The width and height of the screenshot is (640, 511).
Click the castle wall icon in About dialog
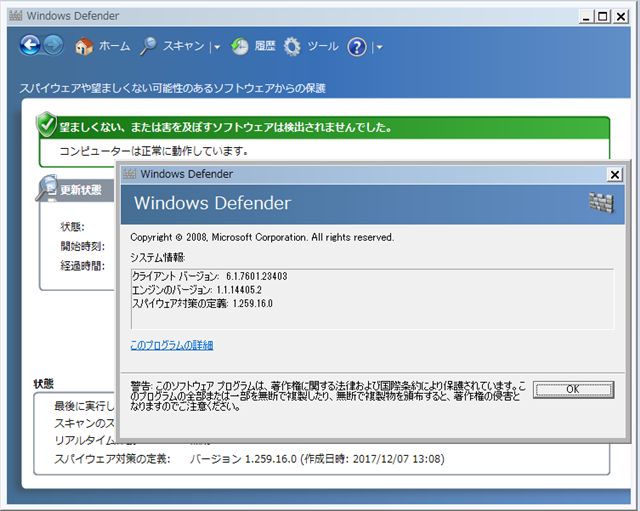(601, 202)
